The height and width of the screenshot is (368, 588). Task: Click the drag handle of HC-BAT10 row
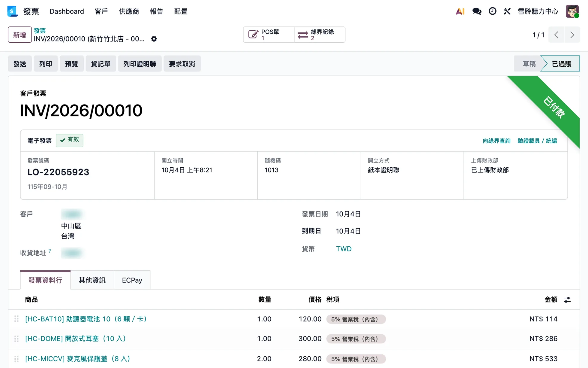coord(16,319)
